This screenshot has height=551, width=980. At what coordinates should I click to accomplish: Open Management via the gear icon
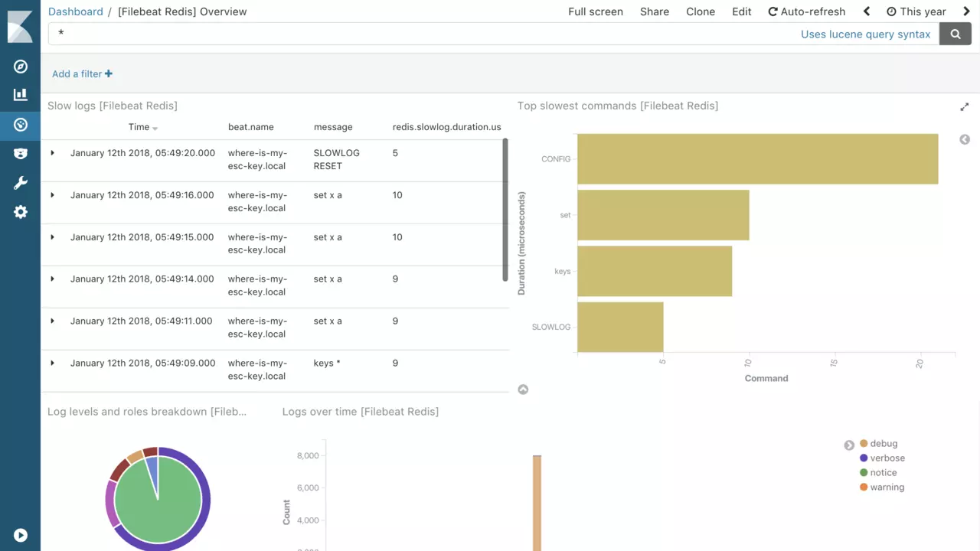pos(21,212)
